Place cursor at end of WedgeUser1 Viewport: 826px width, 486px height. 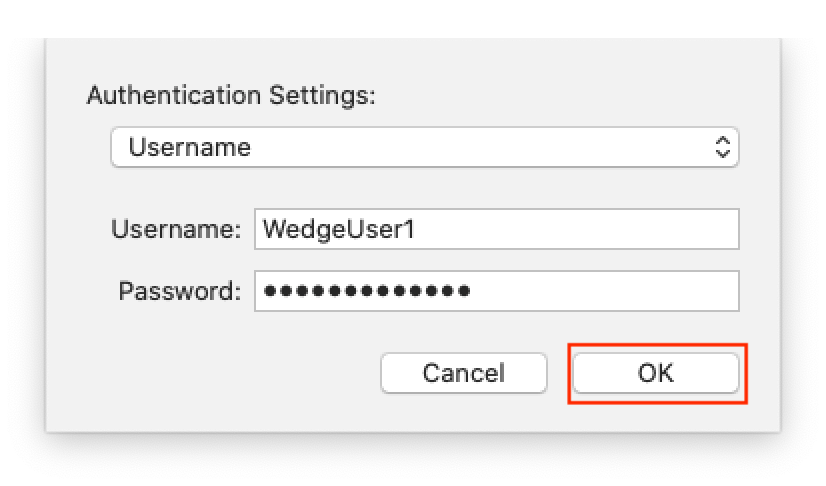pyautogui.click(x=416, y=229)
